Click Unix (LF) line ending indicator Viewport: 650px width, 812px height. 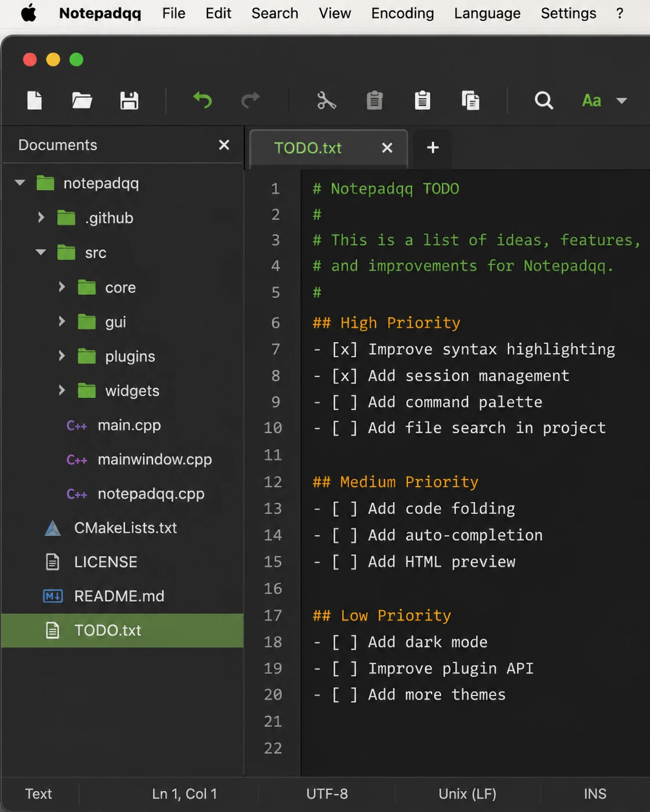pos(468,794)
